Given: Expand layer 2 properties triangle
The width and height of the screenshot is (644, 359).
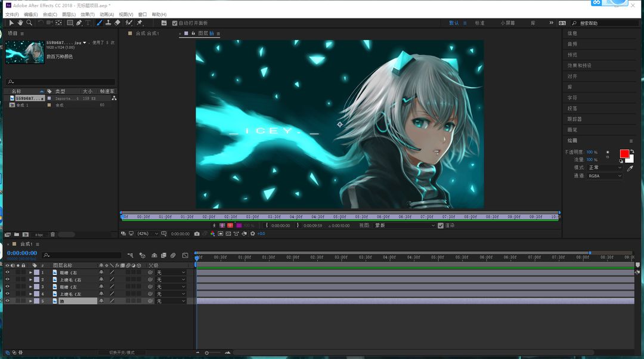Looking at the screenshot, I should pyautogui.click(x=30, y=279).
